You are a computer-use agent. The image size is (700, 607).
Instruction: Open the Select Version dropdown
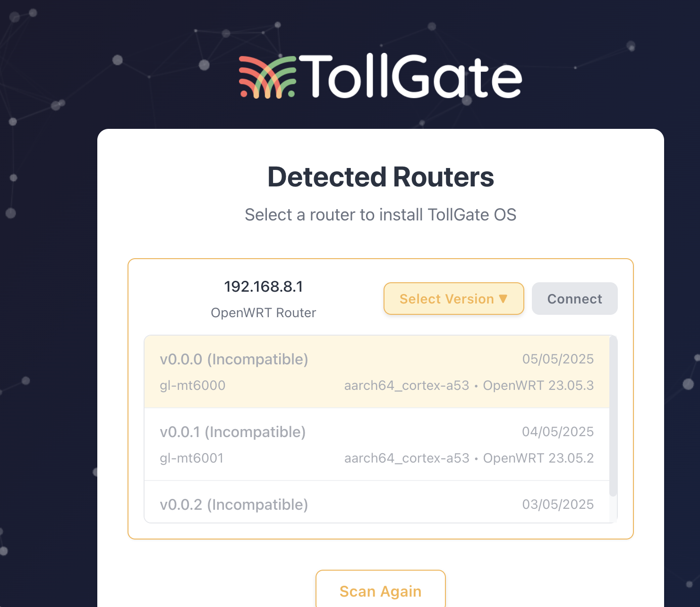[454, 299]
